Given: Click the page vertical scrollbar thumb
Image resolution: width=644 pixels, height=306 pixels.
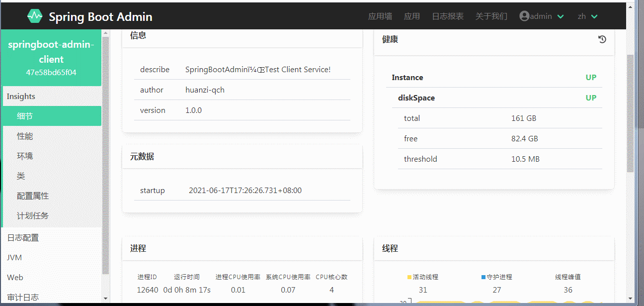Looking at the screenshot, I should (631, 113).
